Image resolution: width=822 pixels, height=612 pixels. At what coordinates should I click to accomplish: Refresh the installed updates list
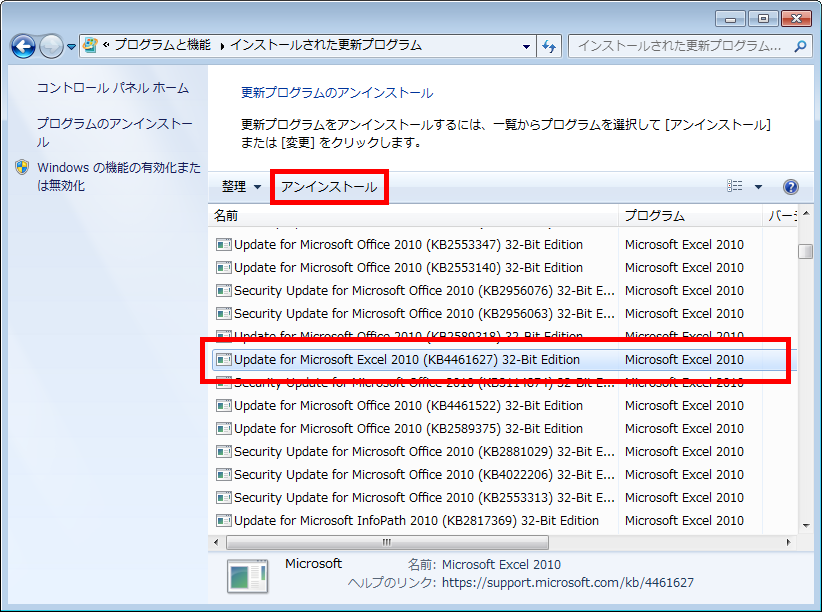tap(549, 46)
